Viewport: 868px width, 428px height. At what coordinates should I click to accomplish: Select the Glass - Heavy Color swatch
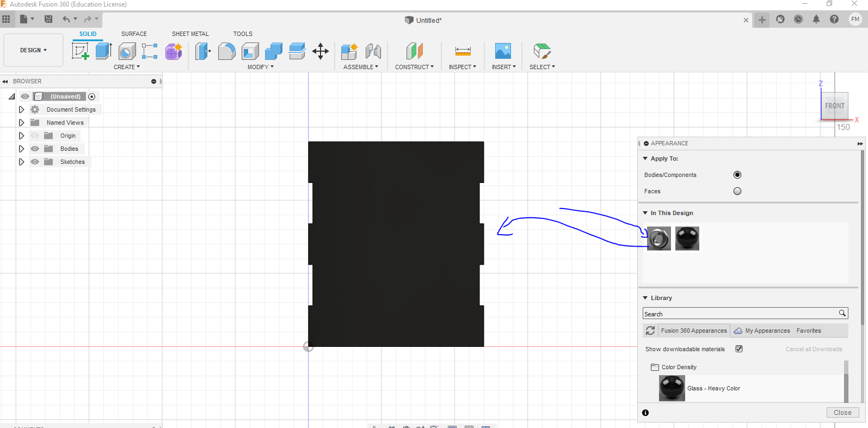[x=672, y=388]
